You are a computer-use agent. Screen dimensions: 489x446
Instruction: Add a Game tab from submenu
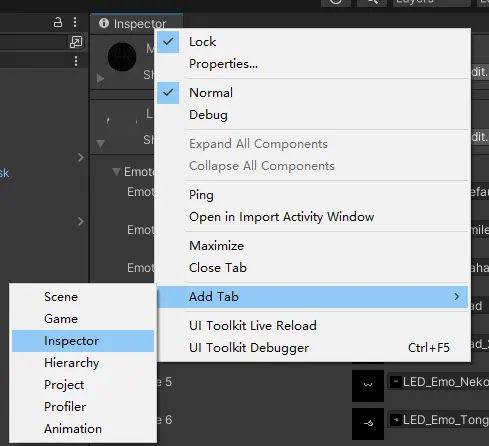tap(83, 319)
